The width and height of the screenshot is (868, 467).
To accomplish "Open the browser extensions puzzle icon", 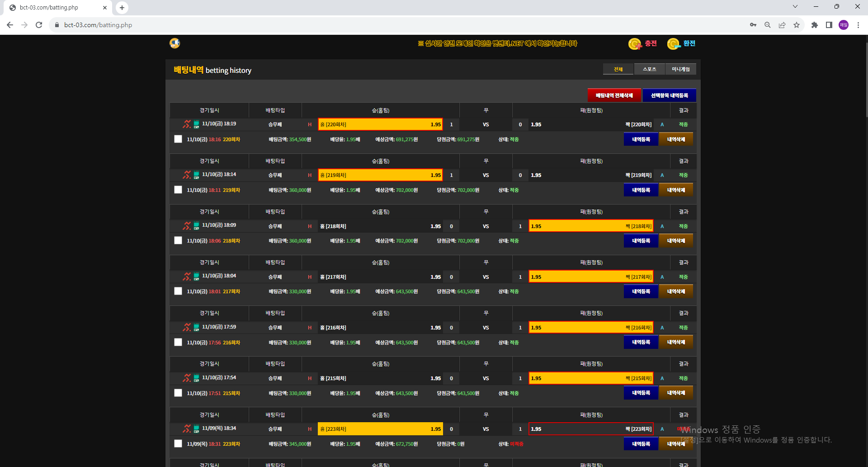I will pyautogui.click(x=815, y=25).
